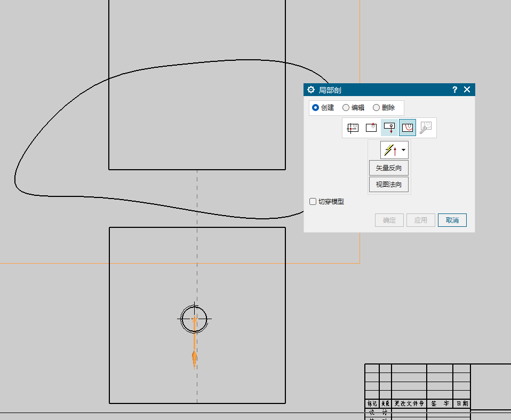Click the 取消 button
Image resolution: width=511 pixels, height=420 pixels.
pos(452,220)
